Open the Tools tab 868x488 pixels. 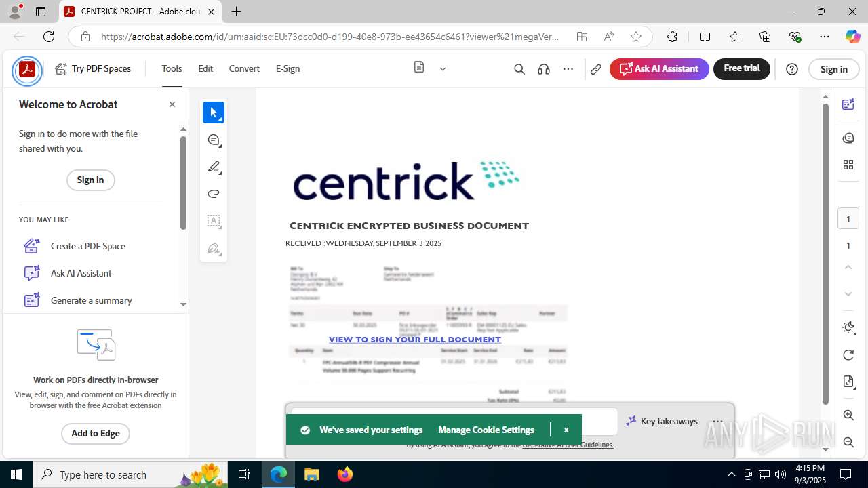pos(172,68)
